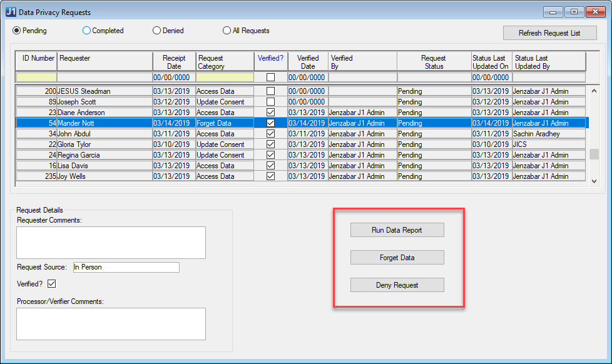Click into the Requester Comments text box
The image size is (612, 364).
[111, 243]
